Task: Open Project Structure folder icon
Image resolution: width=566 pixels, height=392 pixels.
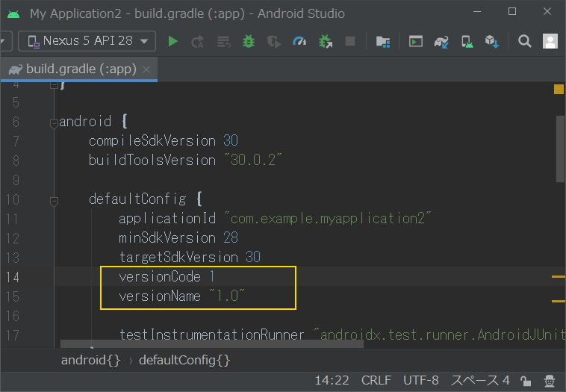Action: point(382,42)
